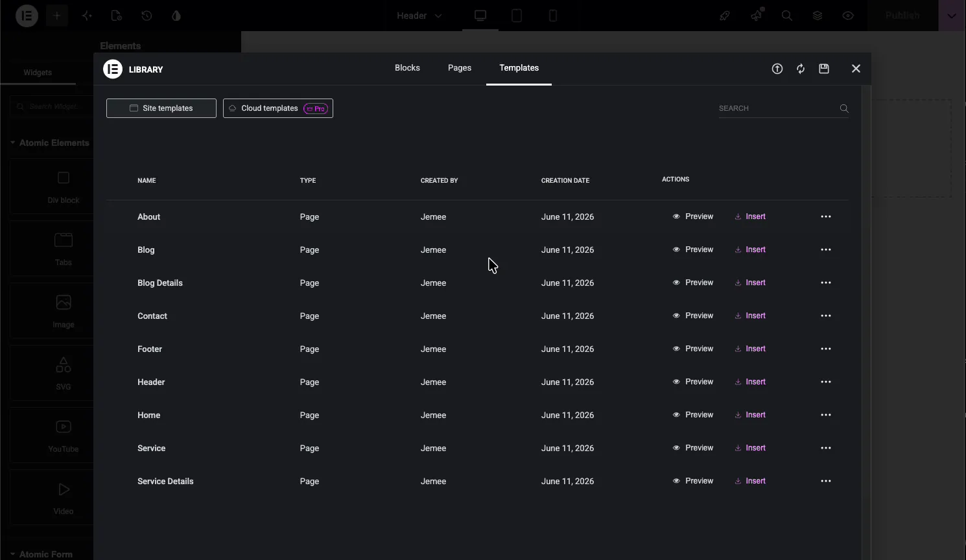Open site settings icon in top bar

87,16
